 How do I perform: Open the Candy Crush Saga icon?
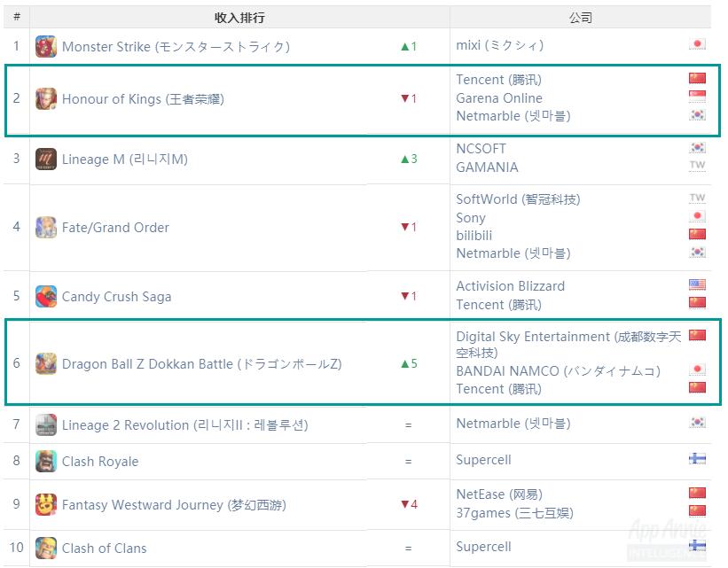click(46, 297)
